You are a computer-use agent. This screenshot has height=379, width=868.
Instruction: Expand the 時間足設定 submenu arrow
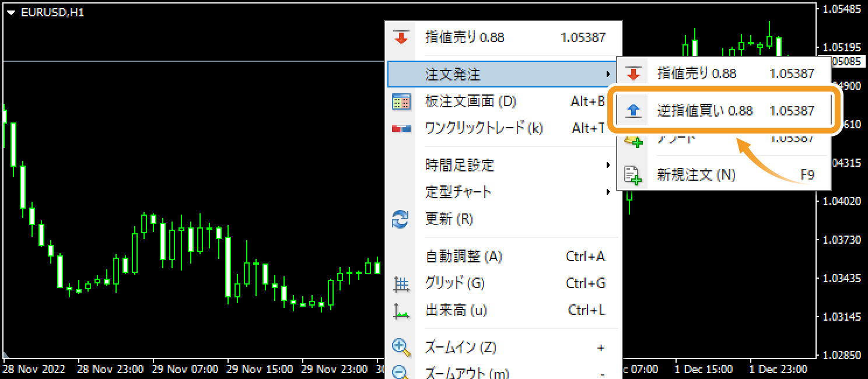click(x=608, y=165)
